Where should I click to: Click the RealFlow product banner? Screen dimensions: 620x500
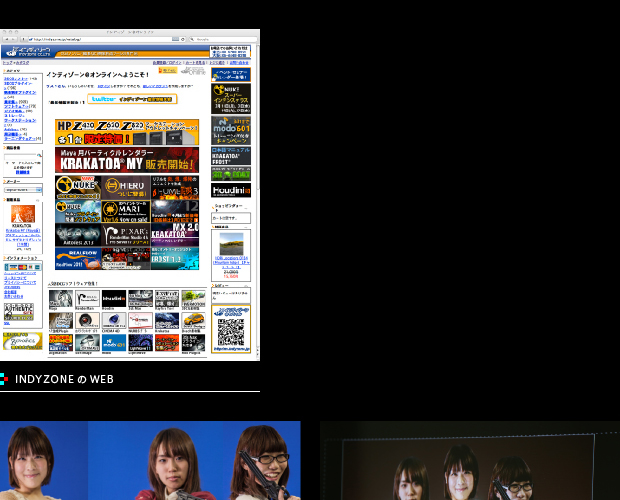click(77, 259)
